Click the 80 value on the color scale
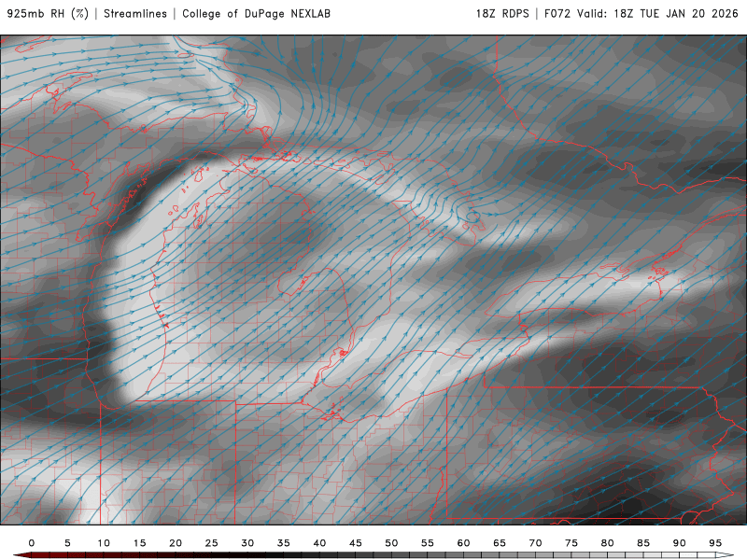 [x=608, y=543]
